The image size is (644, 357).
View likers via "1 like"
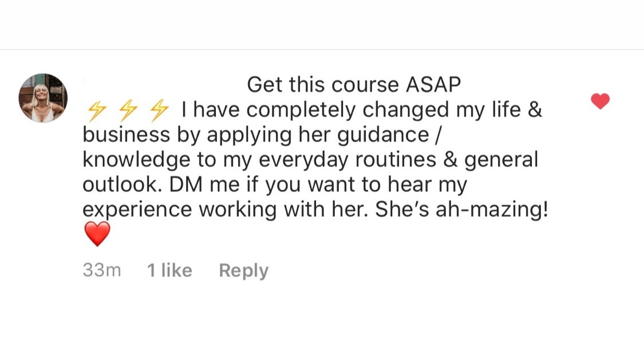(169, 270)
